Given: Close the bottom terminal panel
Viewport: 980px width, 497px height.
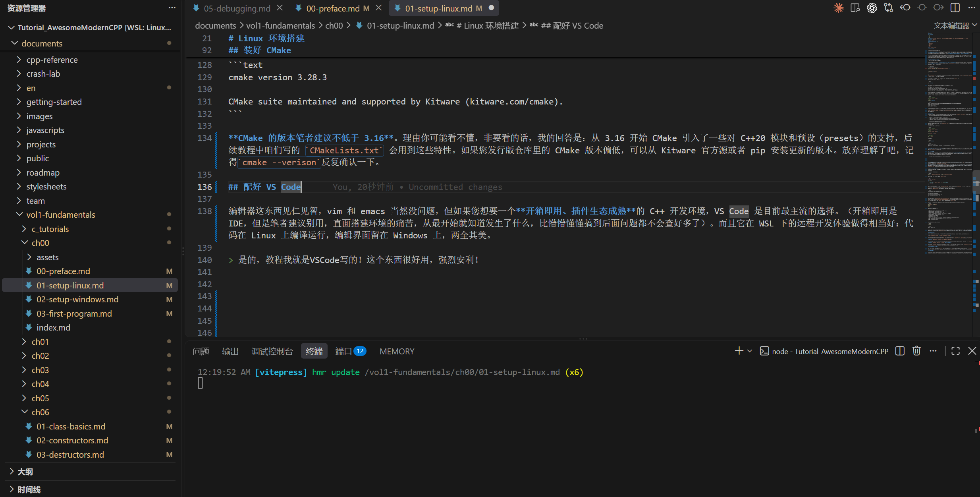Looking at the screenshot, I should (972, 351).
